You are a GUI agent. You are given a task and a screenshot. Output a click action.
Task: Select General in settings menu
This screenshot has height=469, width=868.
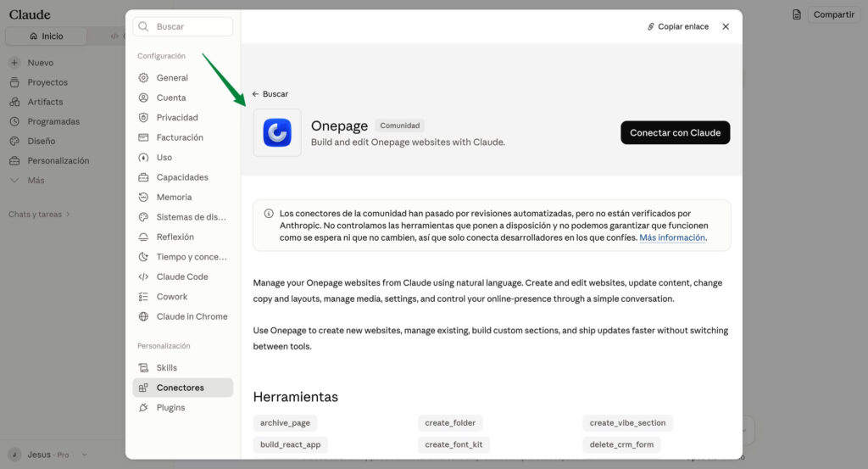pyautogui.click(x=183, y=77)
